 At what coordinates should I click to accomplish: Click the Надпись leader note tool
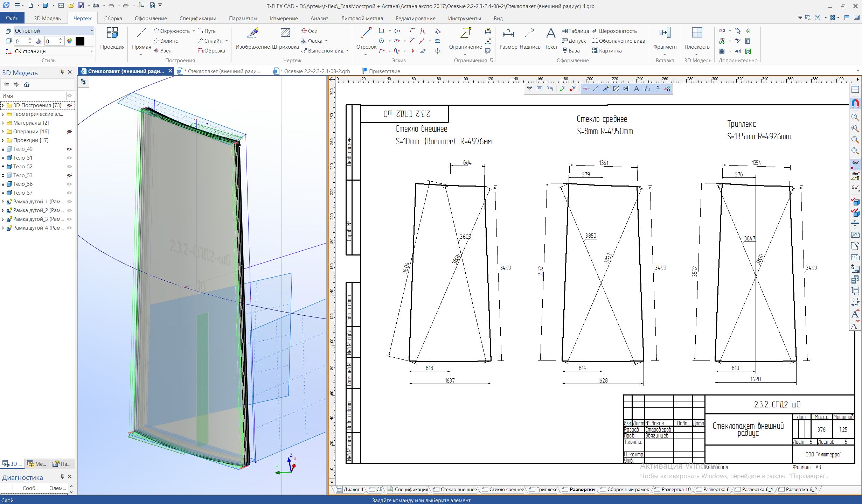[x=530, y=38]
